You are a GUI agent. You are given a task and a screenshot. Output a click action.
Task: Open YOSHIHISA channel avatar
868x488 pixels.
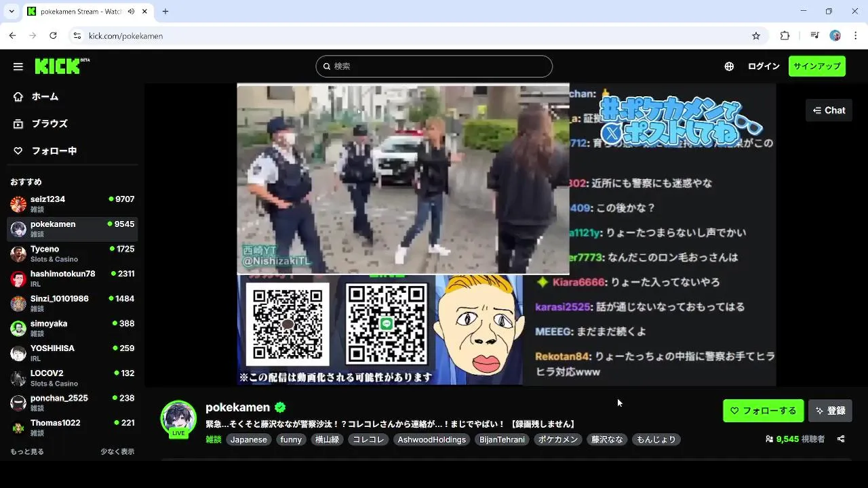pyautogui.click(x=18, y=353)
